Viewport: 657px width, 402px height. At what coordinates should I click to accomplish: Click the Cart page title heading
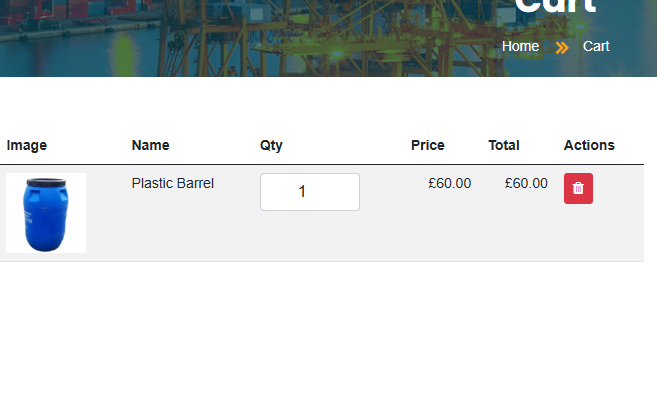pyautogui.click(x=555, y=6)
